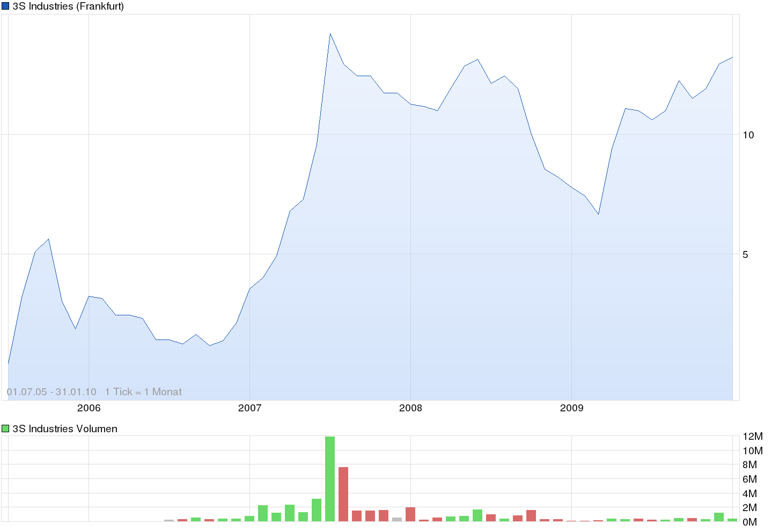The image size is (779, 532).
Task: Click the 4M volume axis label
Action: (750, 493)
